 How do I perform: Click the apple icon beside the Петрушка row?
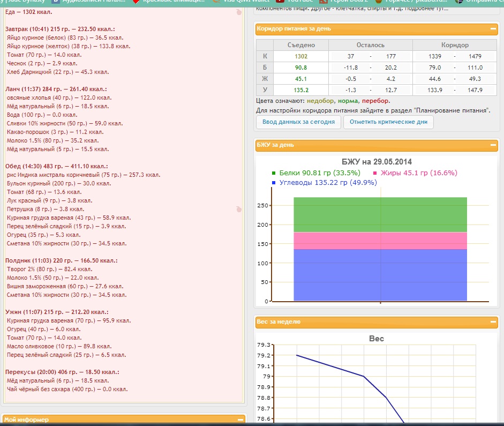[239, 210]
